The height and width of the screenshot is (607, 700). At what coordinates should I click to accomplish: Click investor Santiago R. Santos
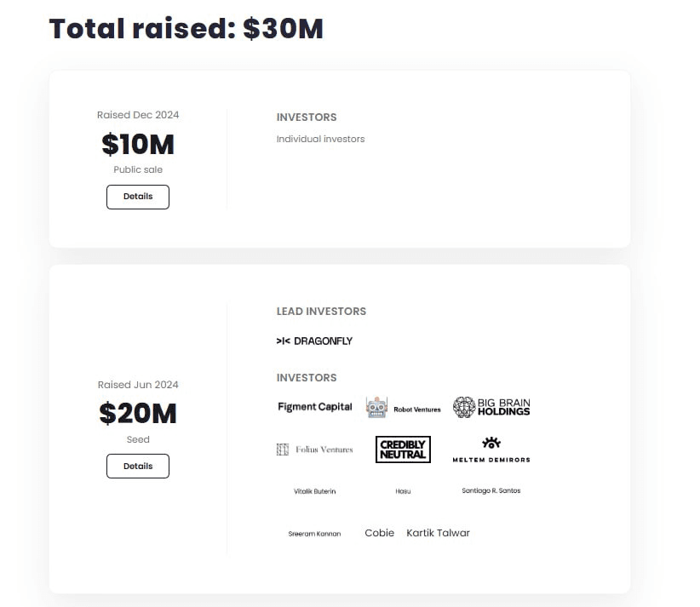coord(491,490)
